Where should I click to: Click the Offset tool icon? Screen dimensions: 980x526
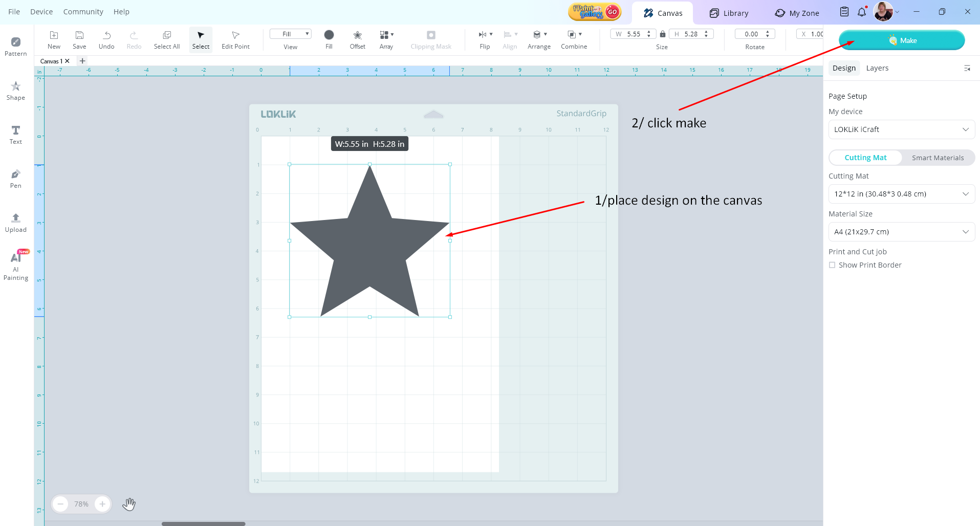(x=357, y=39)
